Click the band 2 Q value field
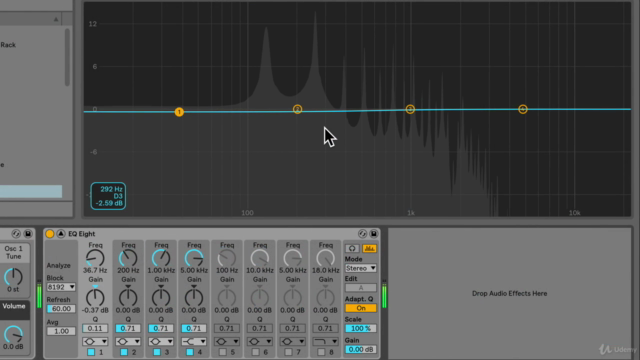The width and height of the screenshot is (640, 360). (x=128, y=328)
